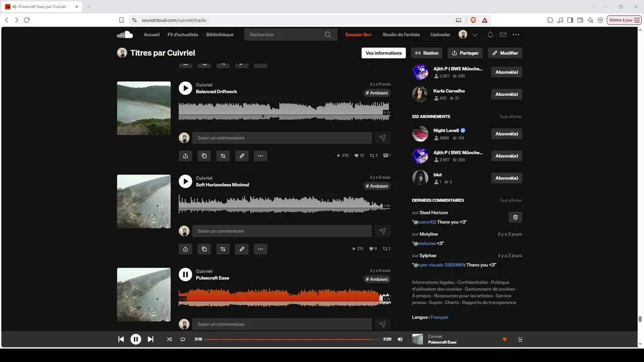Image resolution: width=644 pixels, height=362 pixels.
Task: Delete the Steel Horizon comment with the trash icon
Action: tap(515, 217)
